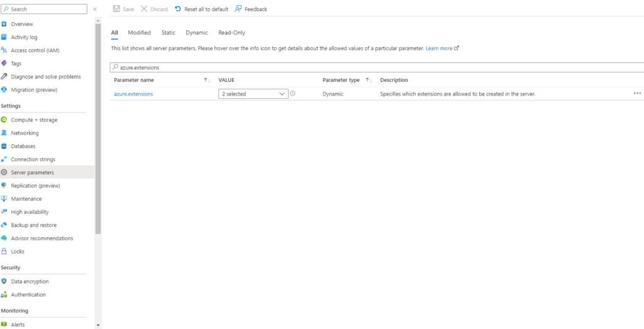Select Server parameters gear icon

point(4,172)
